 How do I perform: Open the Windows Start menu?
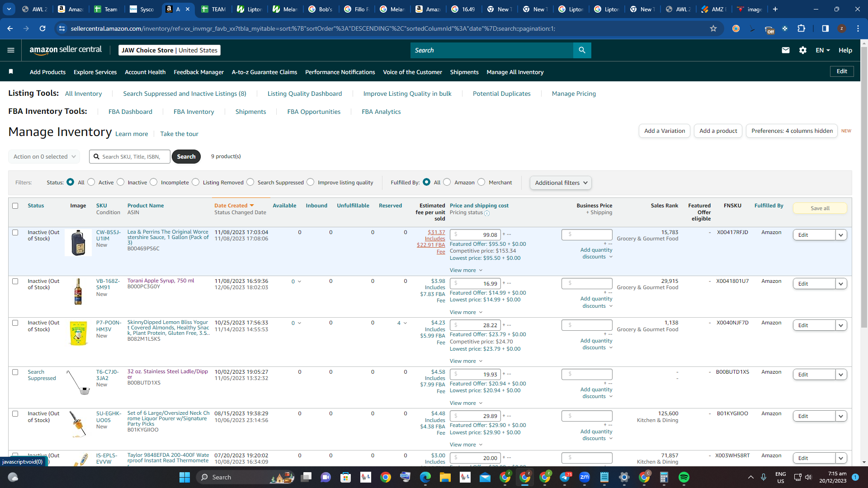point(184,477)
